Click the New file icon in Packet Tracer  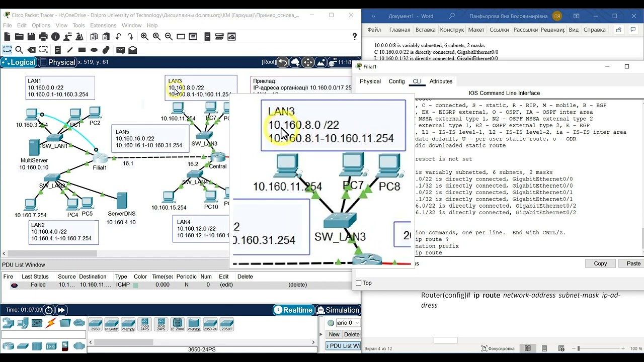click(7, 37)
